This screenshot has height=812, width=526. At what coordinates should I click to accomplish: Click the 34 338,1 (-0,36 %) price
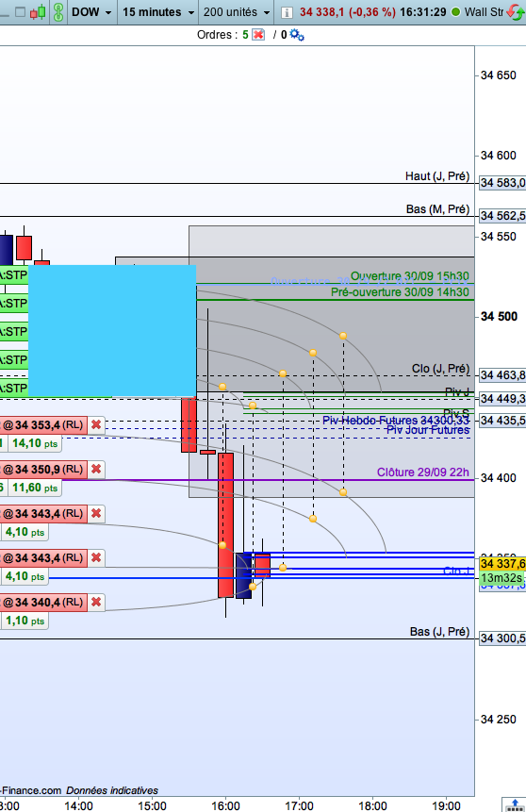pos(348,12)
